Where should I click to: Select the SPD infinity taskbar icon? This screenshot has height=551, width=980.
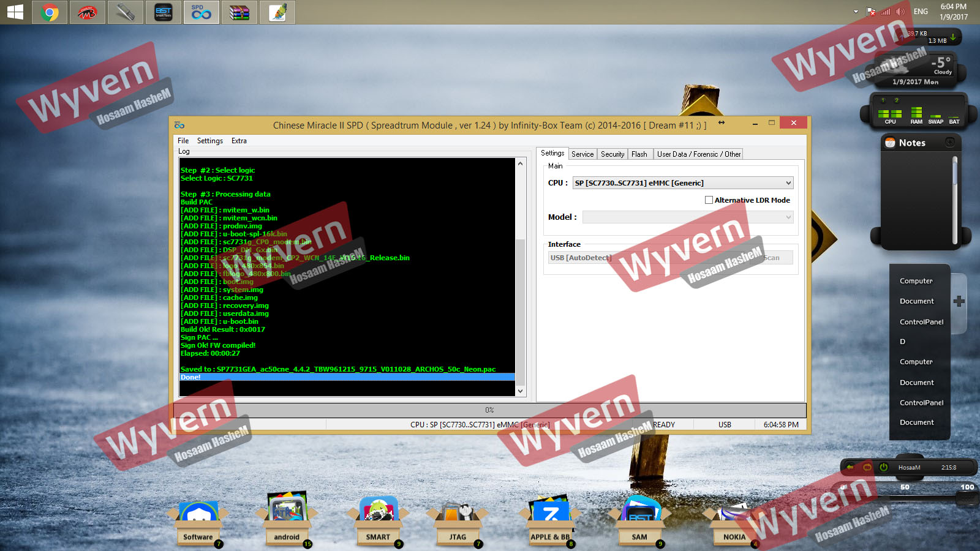coord(202,12)
